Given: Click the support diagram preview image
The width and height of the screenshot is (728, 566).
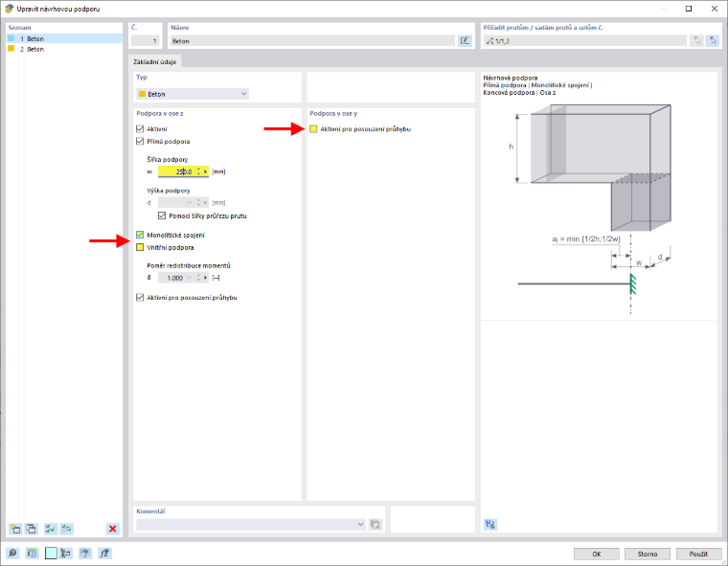Looking at the screenshot, I should pyautogui.click(x=599, y=207).
